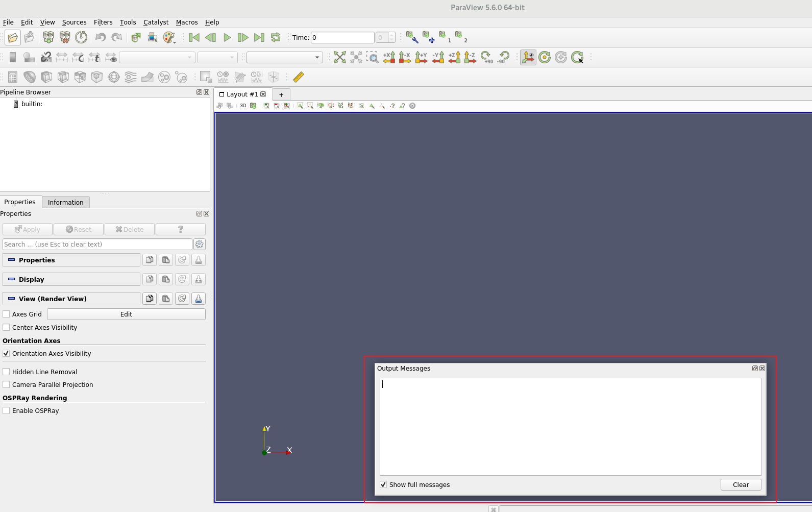
Task: Select the Stream Tracer filter icon
Action: [x=131, y=77]
